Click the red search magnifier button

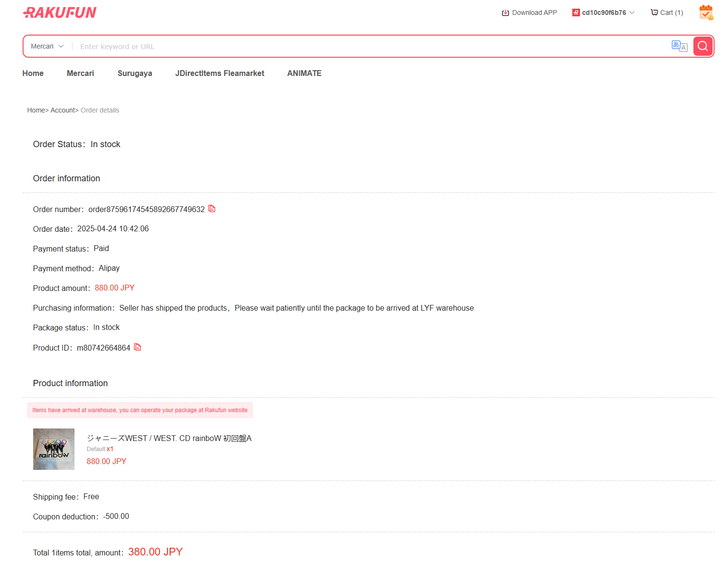pyautogui.click(x=703, y=46)
